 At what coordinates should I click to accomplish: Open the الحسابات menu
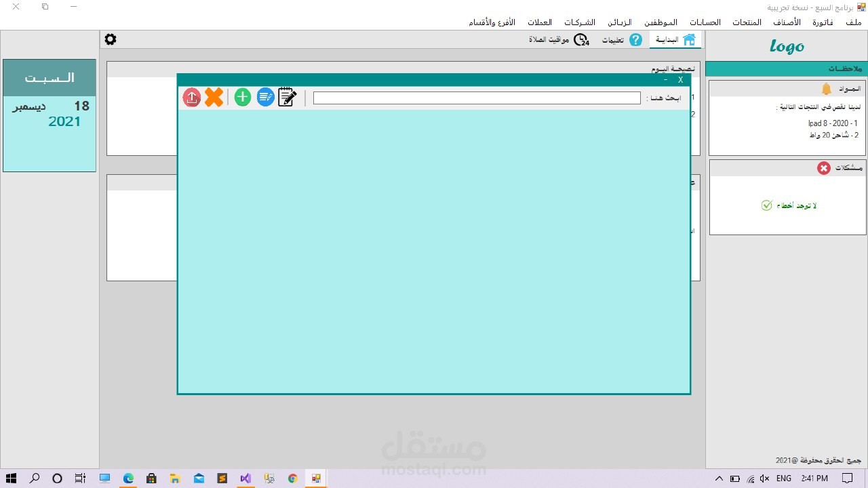point(705,22)
